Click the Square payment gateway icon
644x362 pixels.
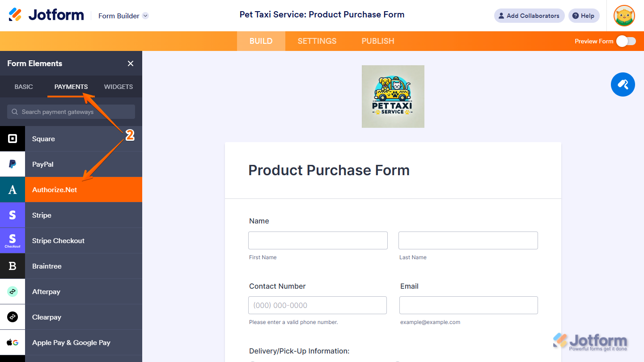click(x=13, y=139)
